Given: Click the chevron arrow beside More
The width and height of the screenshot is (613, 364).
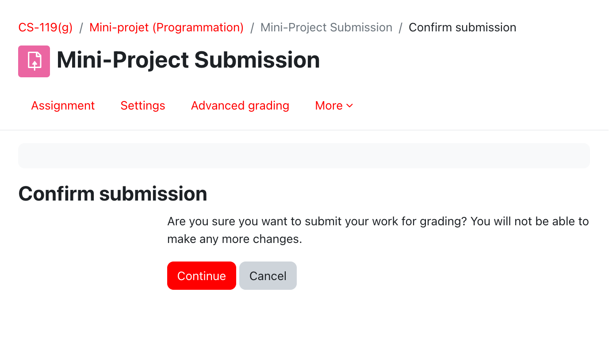Looking at the screenshot, I should pos(349,106).
